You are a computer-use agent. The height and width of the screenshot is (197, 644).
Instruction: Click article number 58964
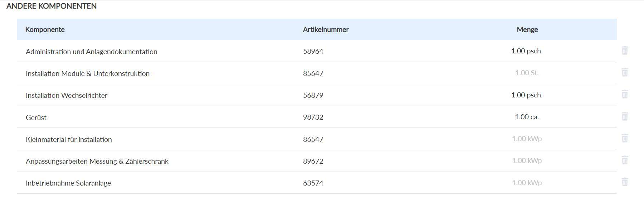point(313,52)
